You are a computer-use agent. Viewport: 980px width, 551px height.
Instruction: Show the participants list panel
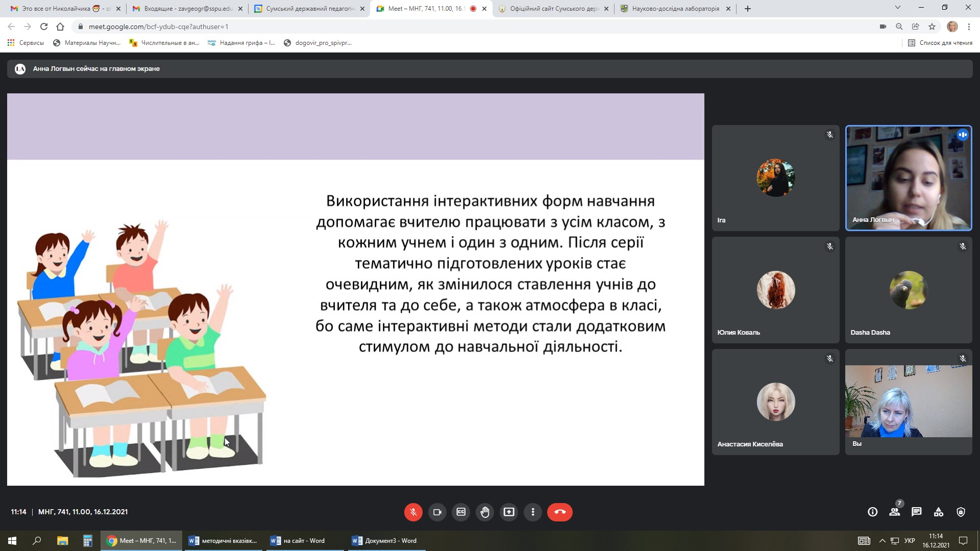pyautogui.click(x=894, y=512)
